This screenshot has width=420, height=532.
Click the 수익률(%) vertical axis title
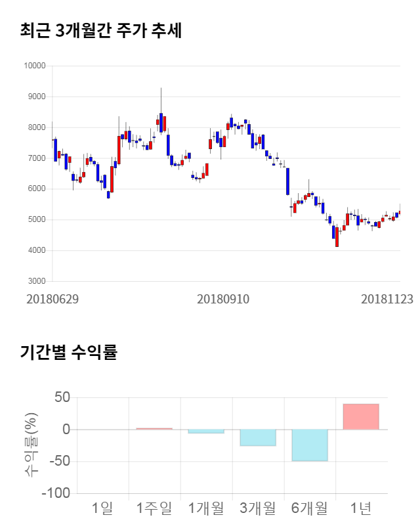click(31, 445)
